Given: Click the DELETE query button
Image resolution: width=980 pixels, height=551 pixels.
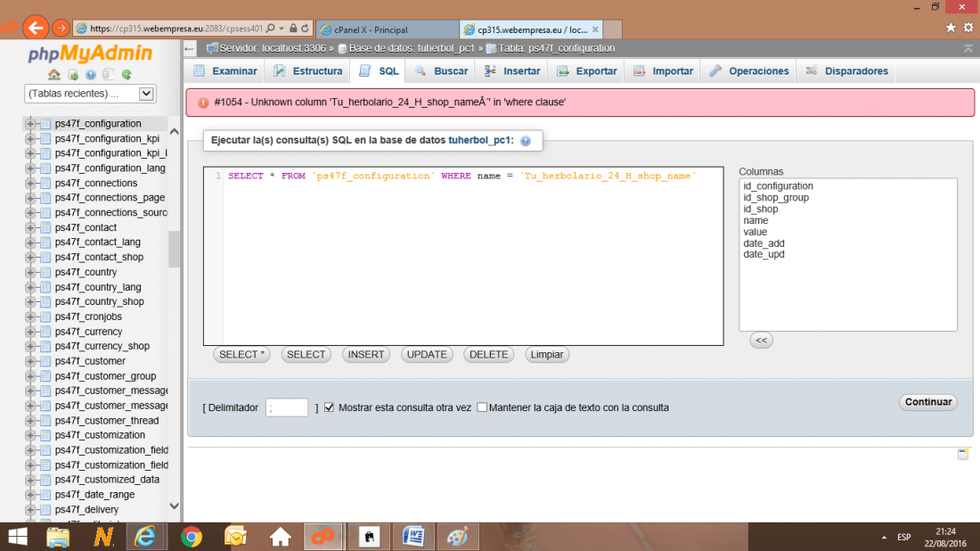Looking at the screenshot, I should pos(489,355).
